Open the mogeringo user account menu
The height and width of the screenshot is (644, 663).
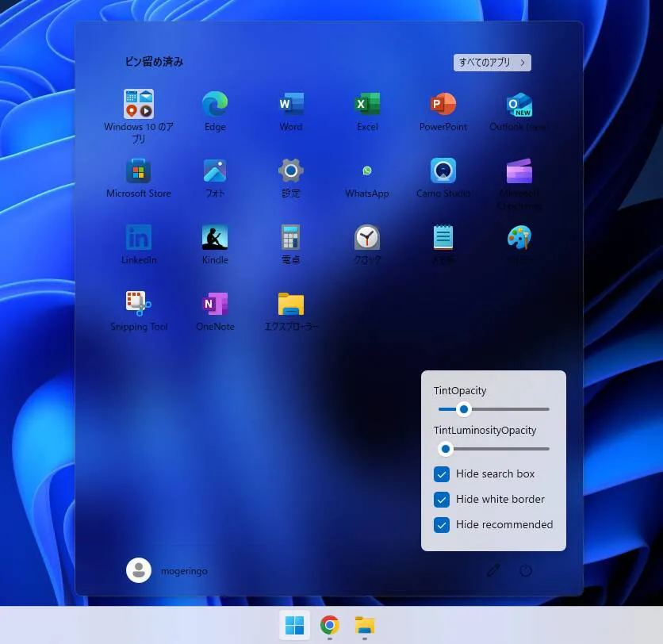coord(167,570)
